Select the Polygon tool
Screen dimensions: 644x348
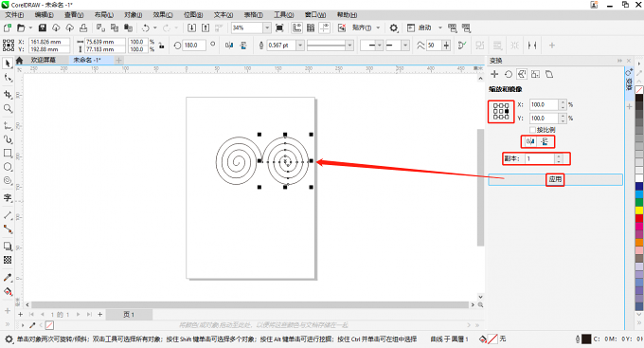[x=8, y=180]
